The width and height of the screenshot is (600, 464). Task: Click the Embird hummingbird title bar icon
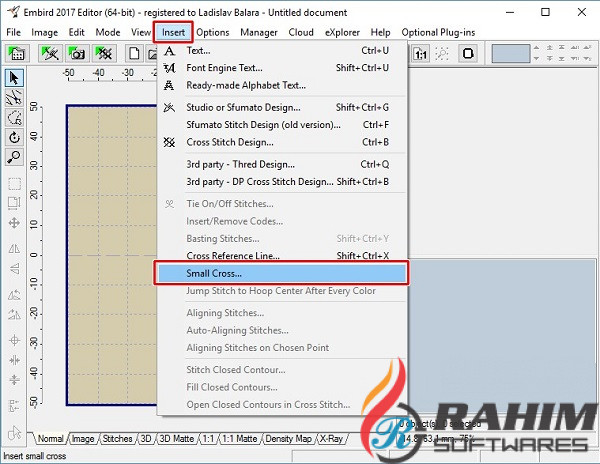click(x=13, y=12)
